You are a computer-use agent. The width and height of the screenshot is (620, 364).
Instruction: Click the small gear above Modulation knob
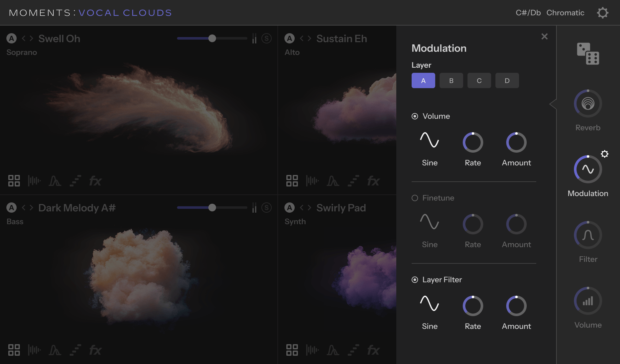[604, 154]
